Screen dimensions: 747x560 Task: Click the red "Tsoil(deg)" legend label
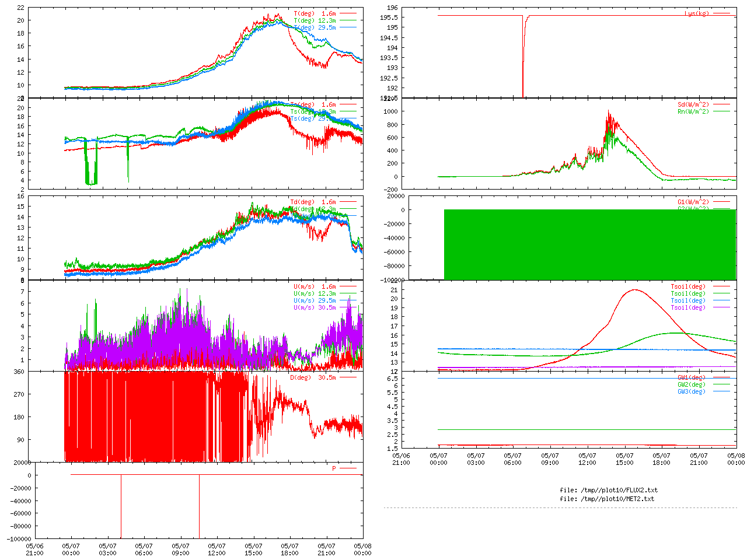[x=688, y=287]
